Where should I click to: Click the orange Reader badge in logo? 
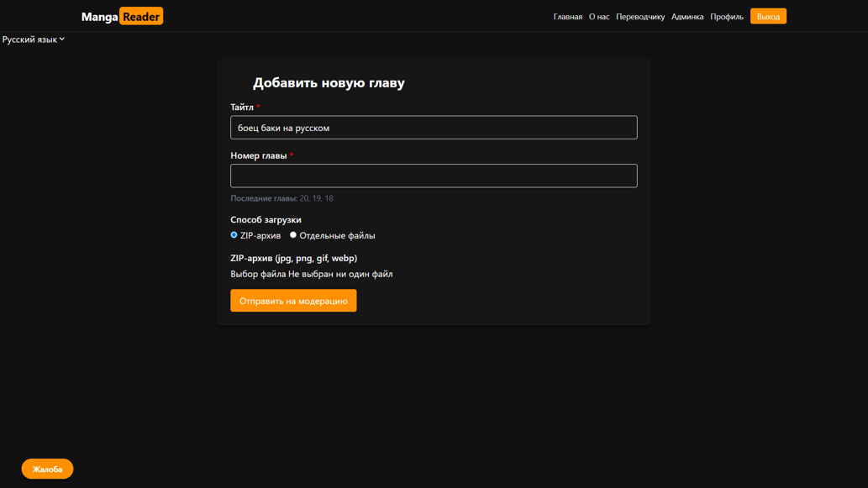[141, 17]
